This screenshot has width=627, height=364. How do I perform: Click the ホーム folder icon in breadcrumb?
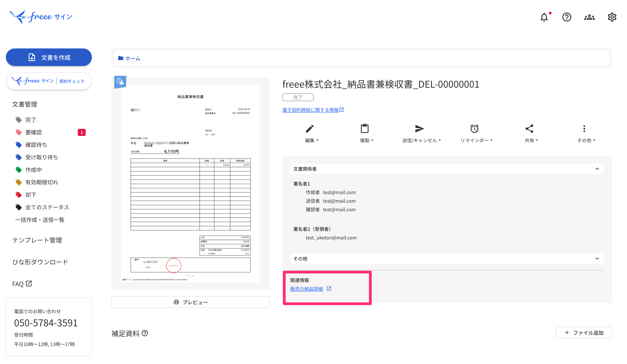[121, 58]
